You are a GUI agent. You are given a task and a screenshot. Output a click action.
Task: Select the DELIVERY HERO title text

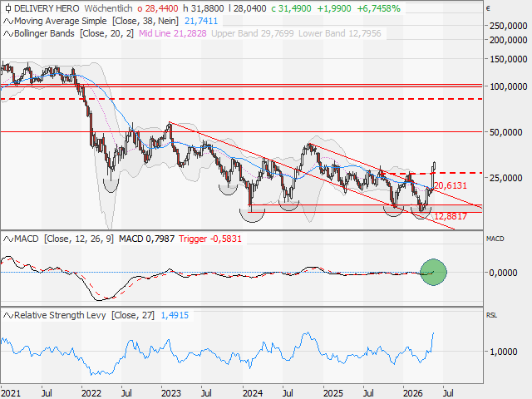(47, 8)
